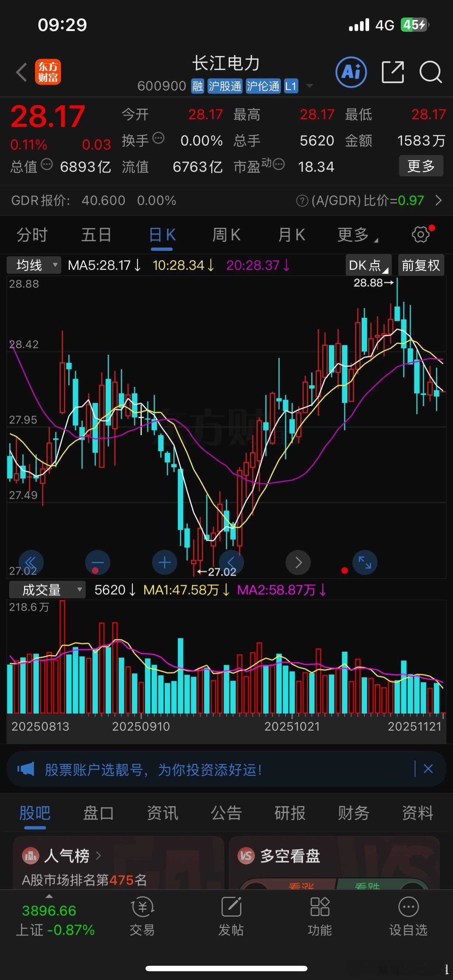Tap the MA1:47.58万 volume average

(x=186, y=590)
